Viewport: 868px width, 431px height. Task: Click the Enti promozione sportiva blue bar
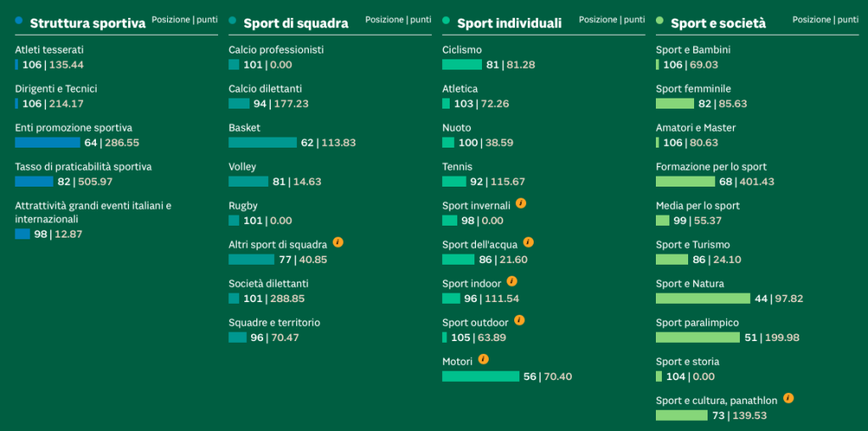tap(48, 143)
